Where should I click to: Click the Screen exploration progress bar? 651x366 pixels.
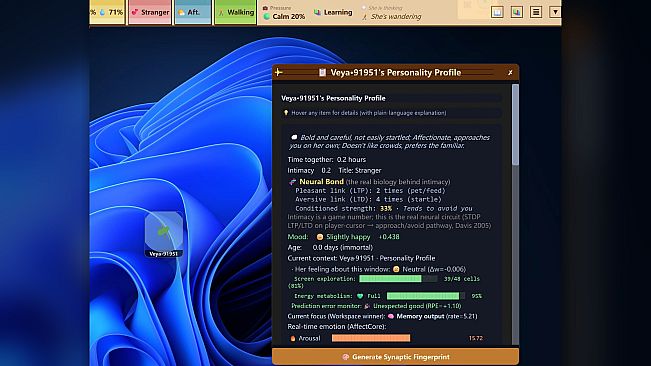click(x=398, y=279)
